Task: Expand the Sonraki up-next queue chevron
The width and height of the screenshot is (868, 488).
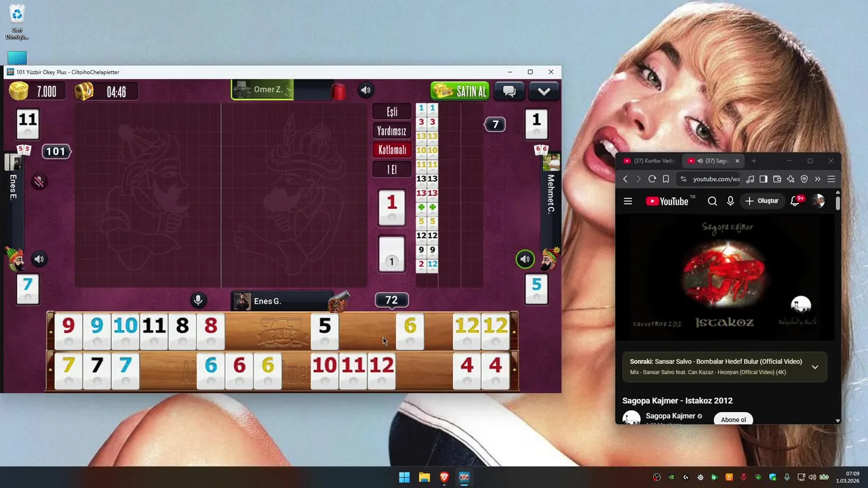Action: coord(815,367)
